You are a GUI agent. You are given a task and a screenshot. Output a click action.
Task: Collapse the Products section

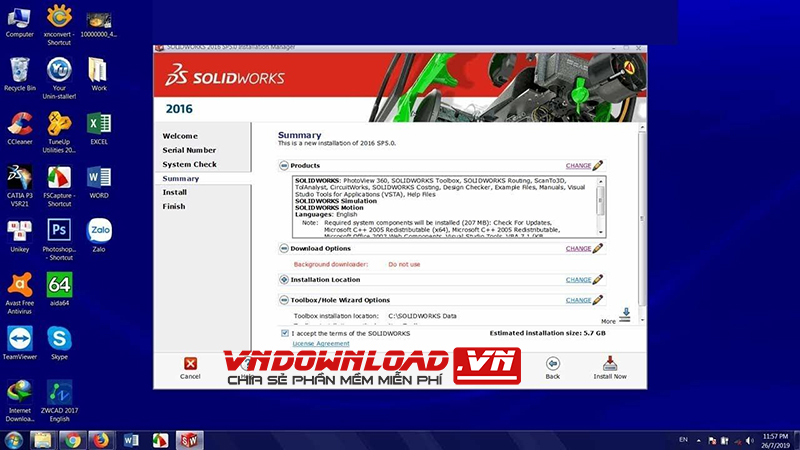284,165
